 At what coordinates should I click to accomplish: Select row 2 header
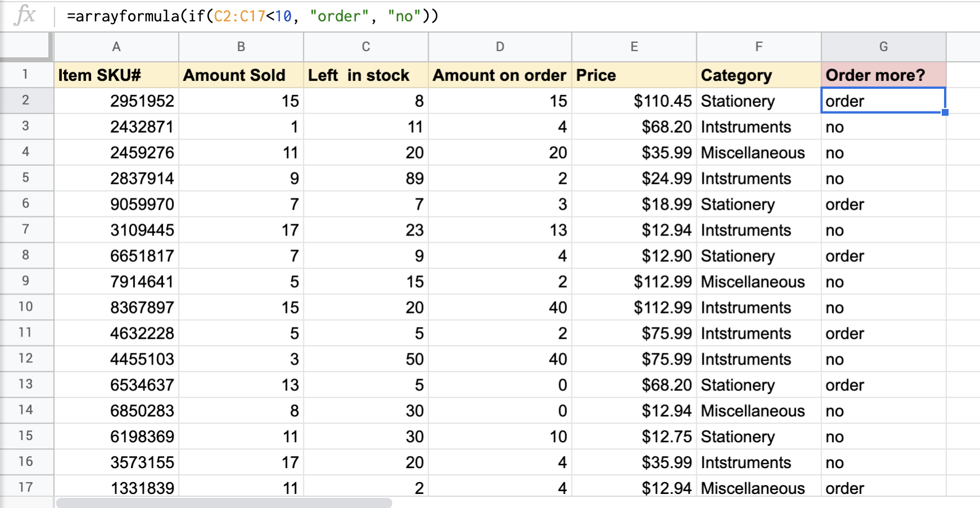coord(26,101)
